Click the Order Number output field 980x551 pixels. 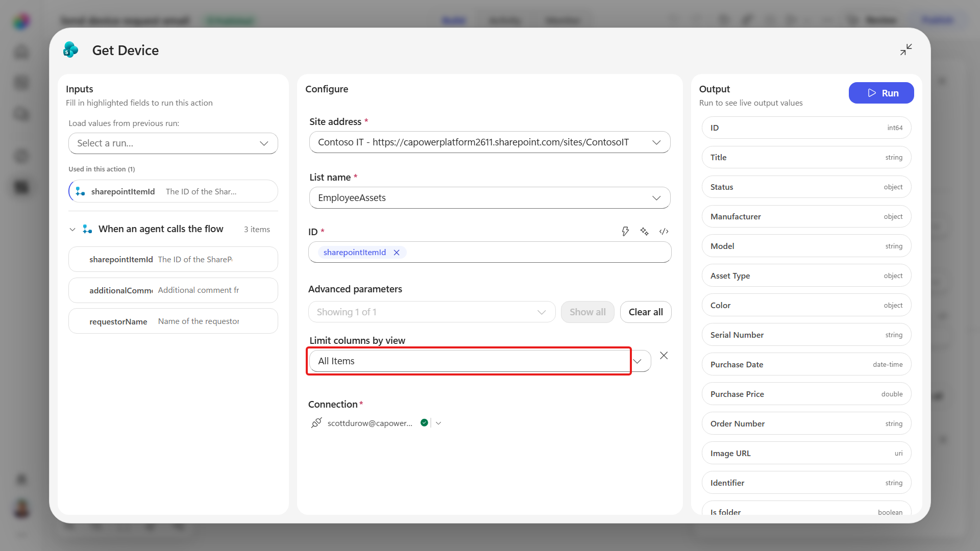point(806,423)
